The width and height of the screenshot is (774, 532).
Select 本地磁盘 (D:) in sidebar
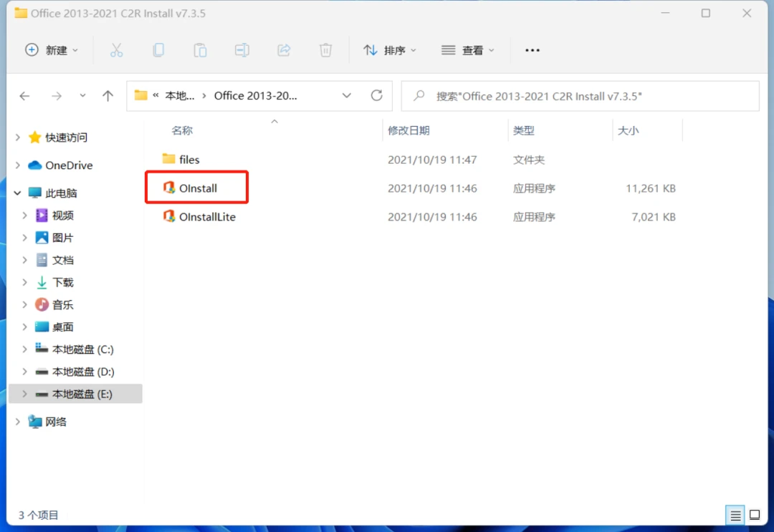tap(75, 372)
